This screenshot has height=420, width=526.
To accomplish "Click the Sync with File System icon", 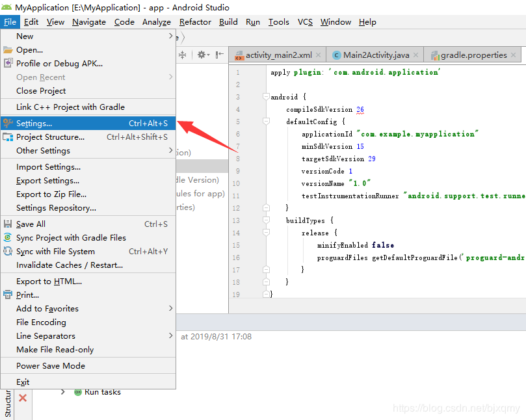I will click(8, 251).
